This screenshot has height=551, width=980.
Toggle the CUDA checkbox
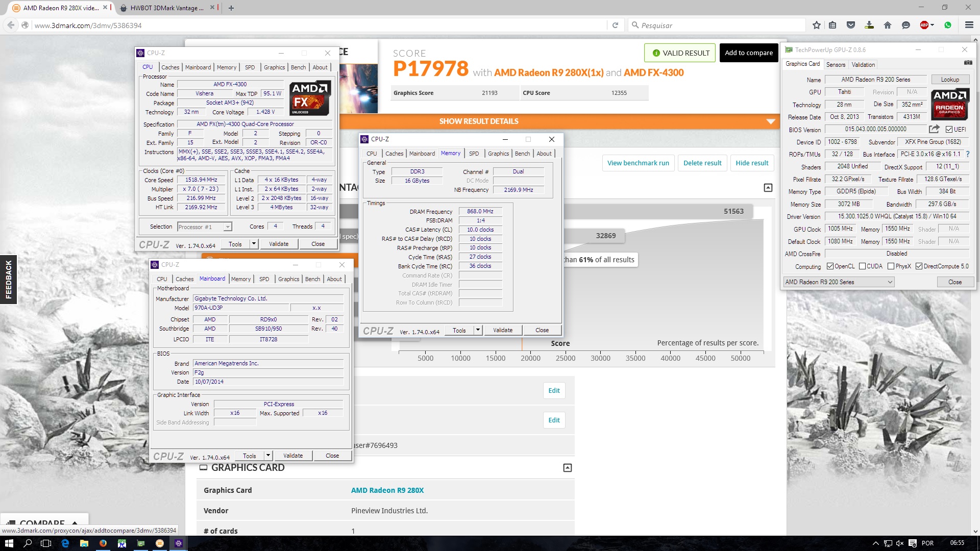coord(862,266)
